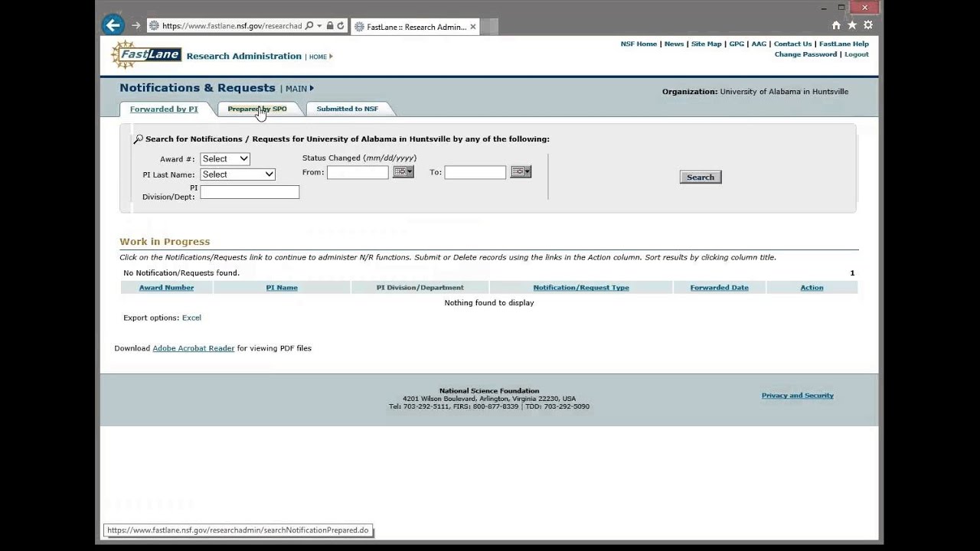Close the FastLane browser tab
Image resolution: width=980 pixels, height=551 pixels.
[x=473, y=27]
